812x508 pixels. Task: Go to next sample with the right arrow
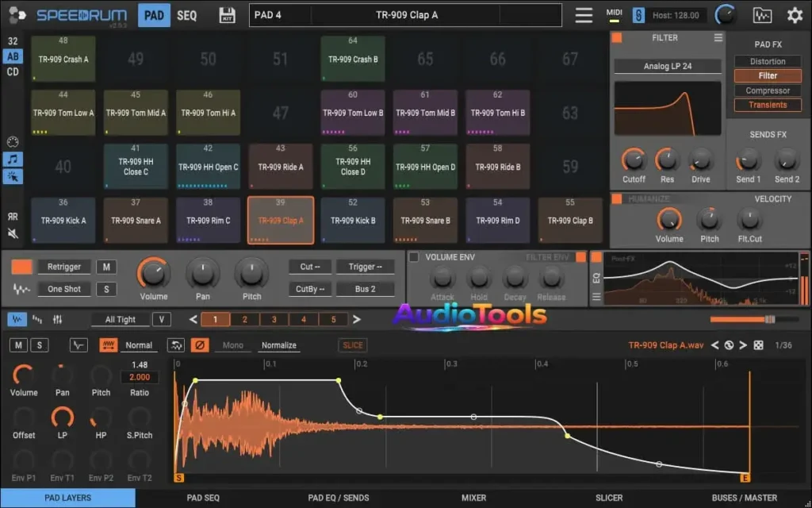click(743, 345)
